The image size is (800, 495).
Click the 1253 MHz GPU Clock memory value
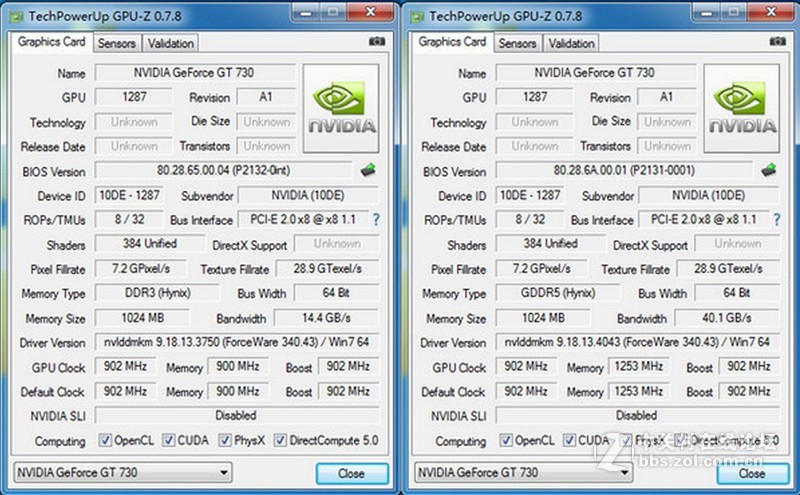[x=639, y=366]
